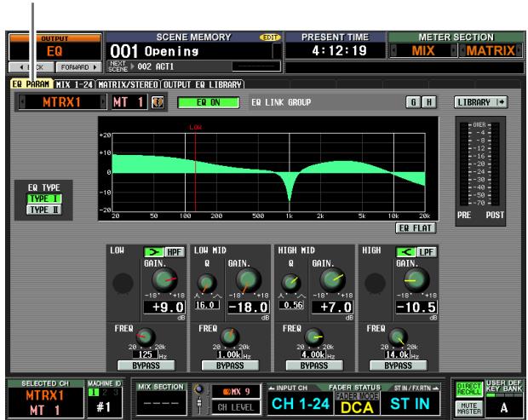528x420 pixels.
Task: Click the mix section fader icon
Action: pyautogui.click(x=199, y=404)
